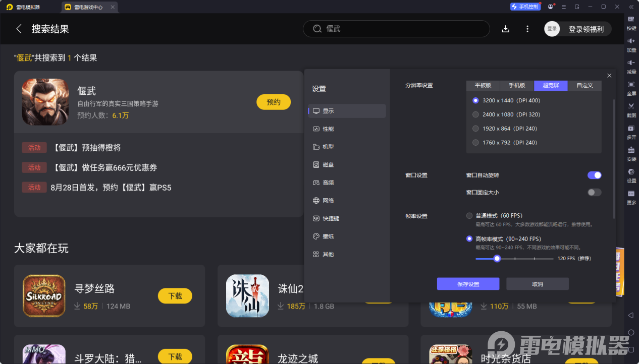
Task: Open 设置 from the right sidebar
Action: [631, 172]
